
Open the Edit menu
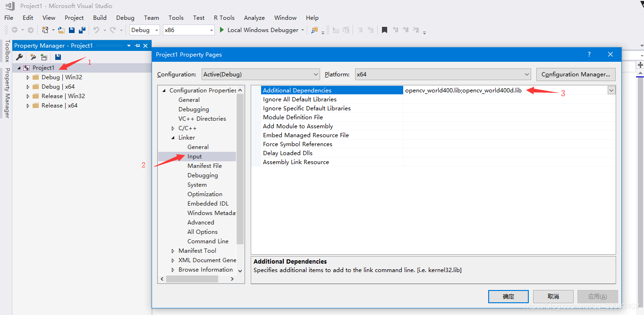[28, 18]
